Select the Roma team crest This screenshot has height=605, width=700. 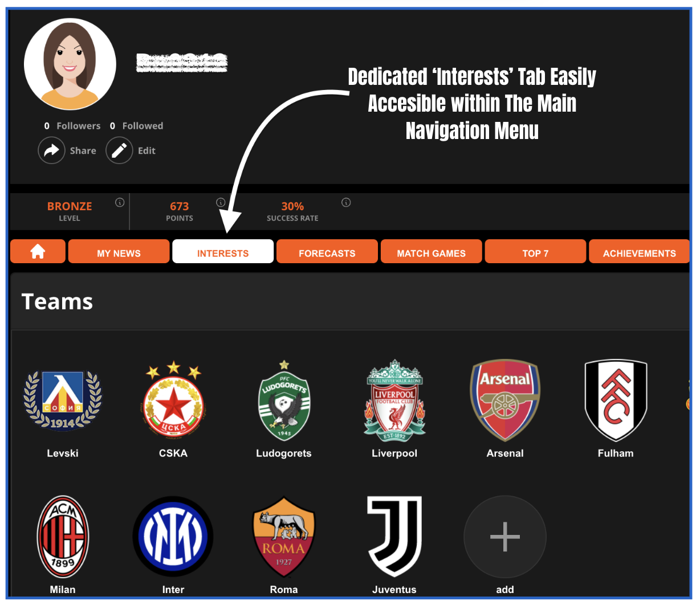pyautogui.click(x=284, y=537)
